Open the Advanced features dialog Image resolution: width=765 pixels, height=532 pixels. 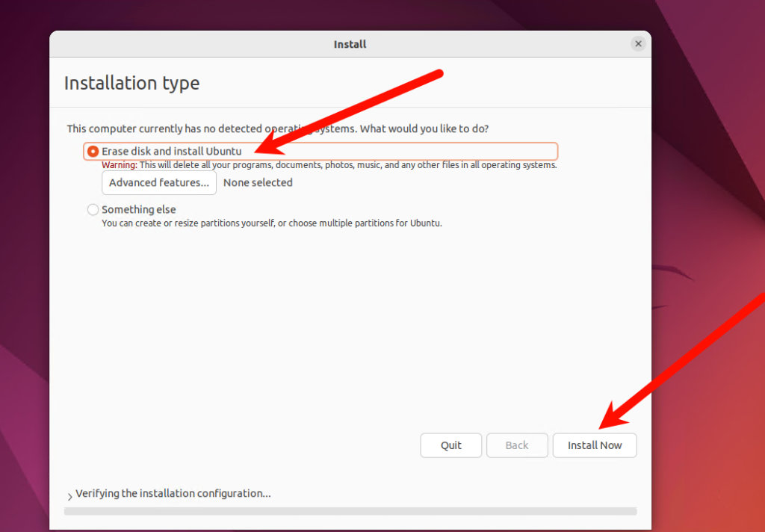(x=159, y=182)
